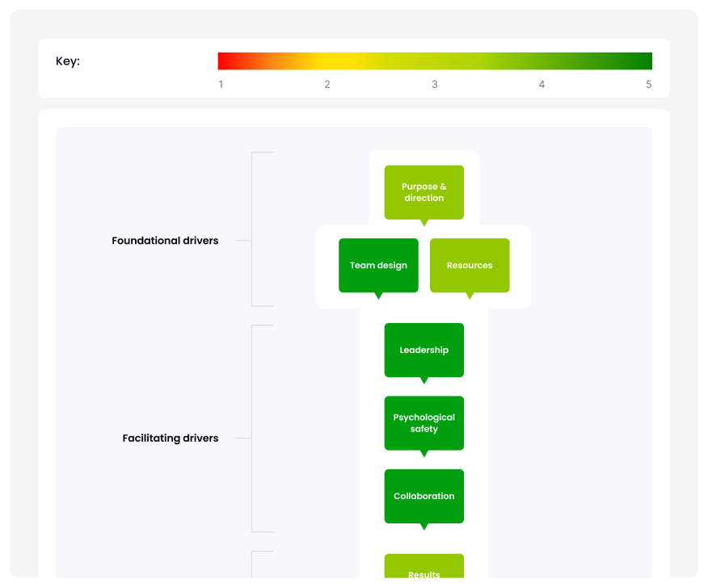Click the number 2 on the key scale
The height and width of the screenshot is (588, 708).
pos(327,84)
